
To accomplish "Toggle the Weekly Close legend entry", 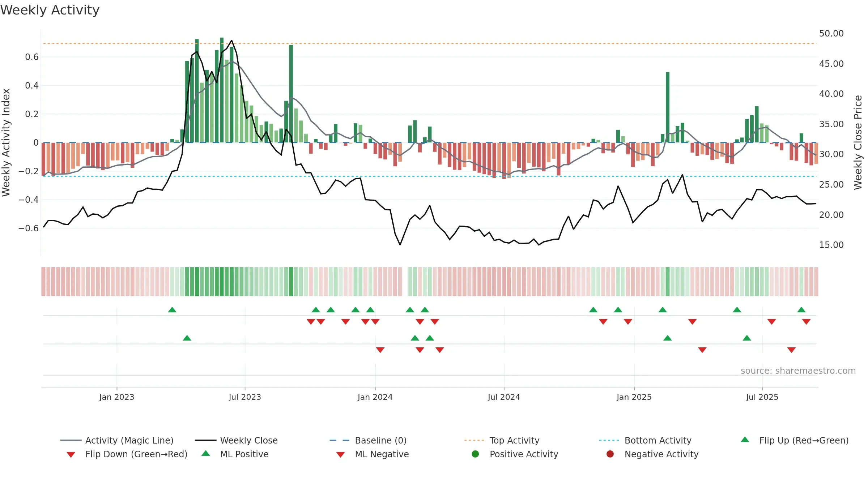I will (x=236, y=440).
